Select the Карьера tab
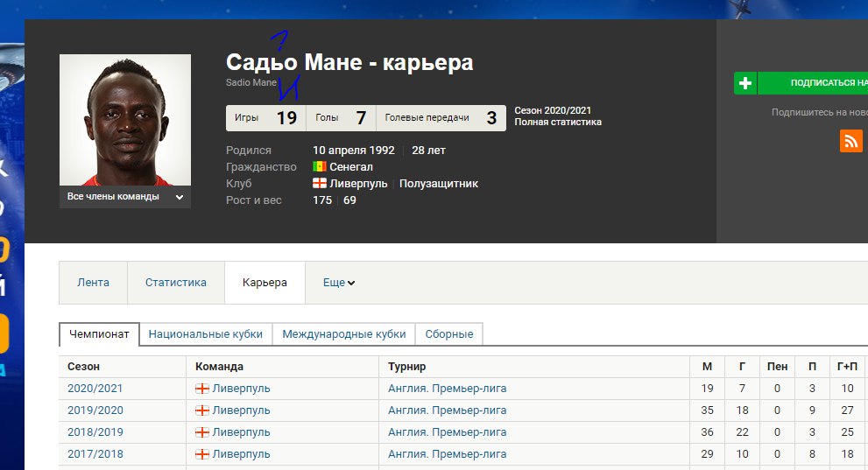The height and width of the screenshot is (470, 868). (265, 283)
